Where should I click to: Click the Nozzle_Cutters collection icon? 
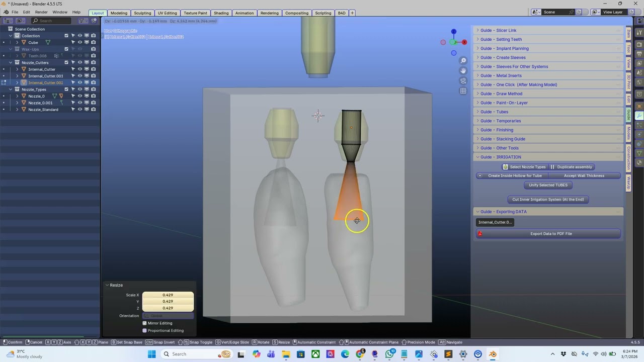(17, 63)
